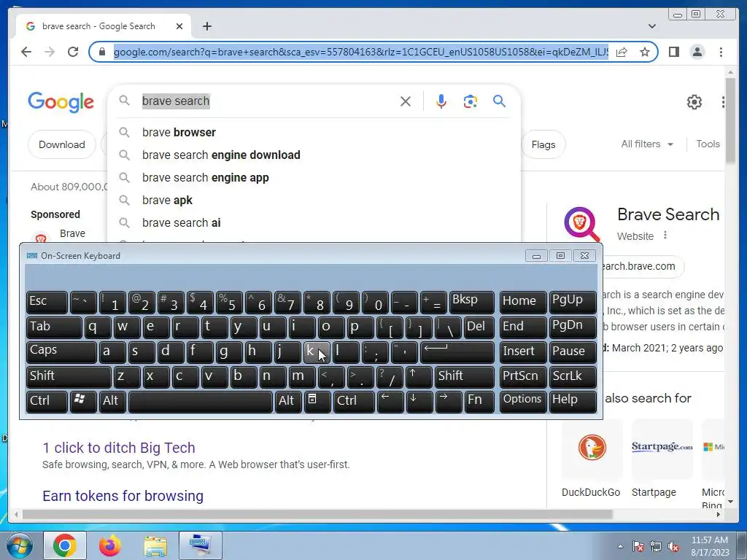747x560 pixels.
Task: Open Google quick settings gear
Action: pos(694,101)
